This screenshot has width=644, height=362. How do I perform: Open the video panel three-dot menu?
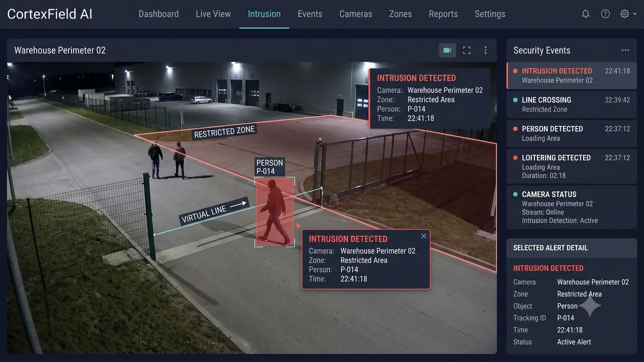(486, 50)
